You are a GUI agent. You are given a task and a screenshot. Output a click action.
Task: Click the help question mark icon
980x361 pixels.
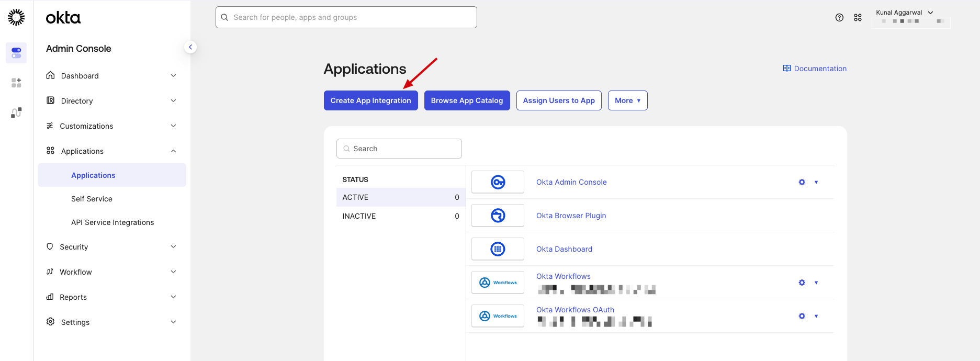[x=839, y=17]
